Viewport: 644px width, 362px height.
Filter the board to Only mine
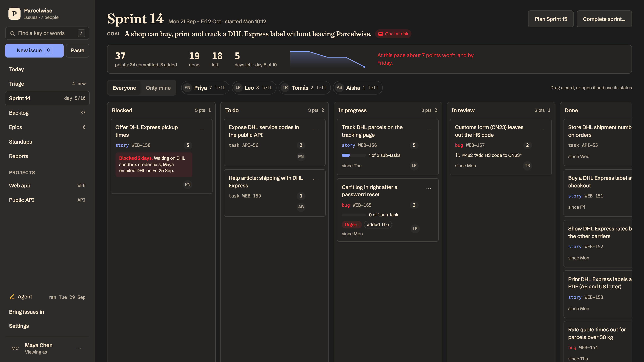(158, 88)
